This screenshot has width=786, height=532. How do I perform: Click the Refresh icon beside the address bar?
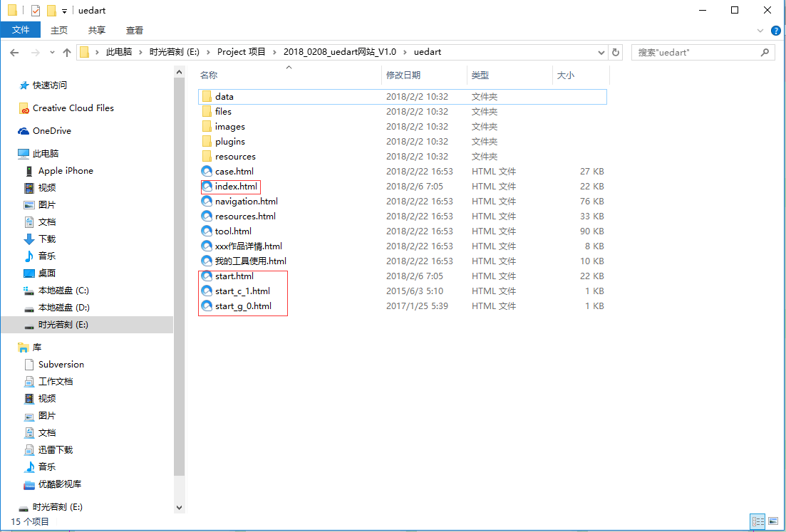[616, 53]
